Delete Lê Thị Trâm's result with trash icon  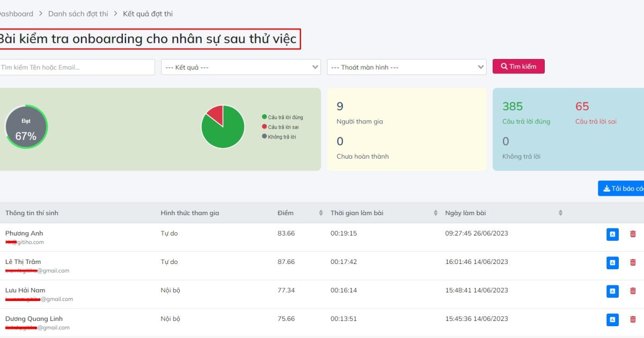tap(633, 262)
